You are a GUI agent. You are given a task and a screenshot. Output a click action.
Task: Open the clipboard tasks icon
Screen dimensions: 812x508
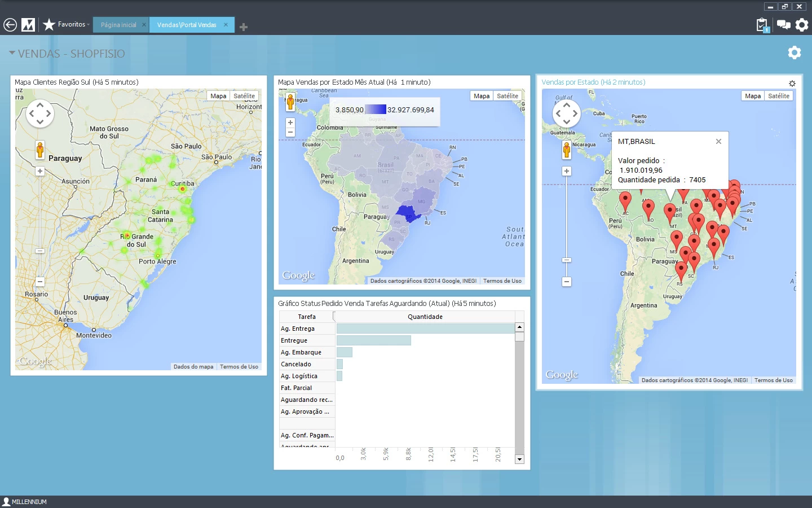762,25
